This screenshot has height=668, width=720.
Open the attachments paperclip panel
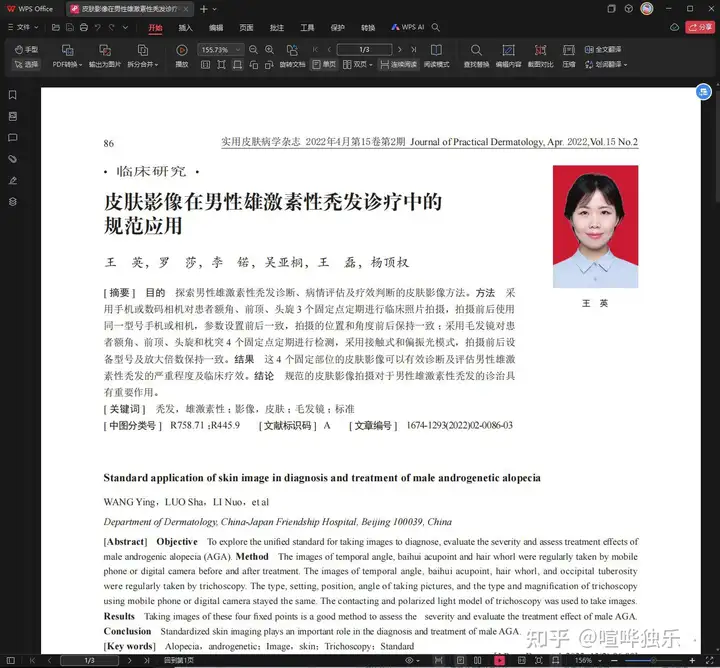pyautogui.click(x=13, y=159)
